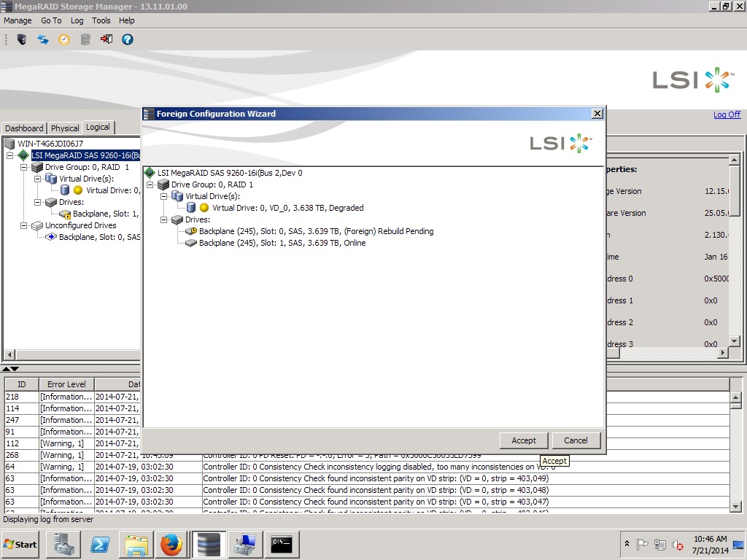747x560 pixels.
Task: Collapse Drive Group 0 in the wizard tree
Action: coord(150,184)
